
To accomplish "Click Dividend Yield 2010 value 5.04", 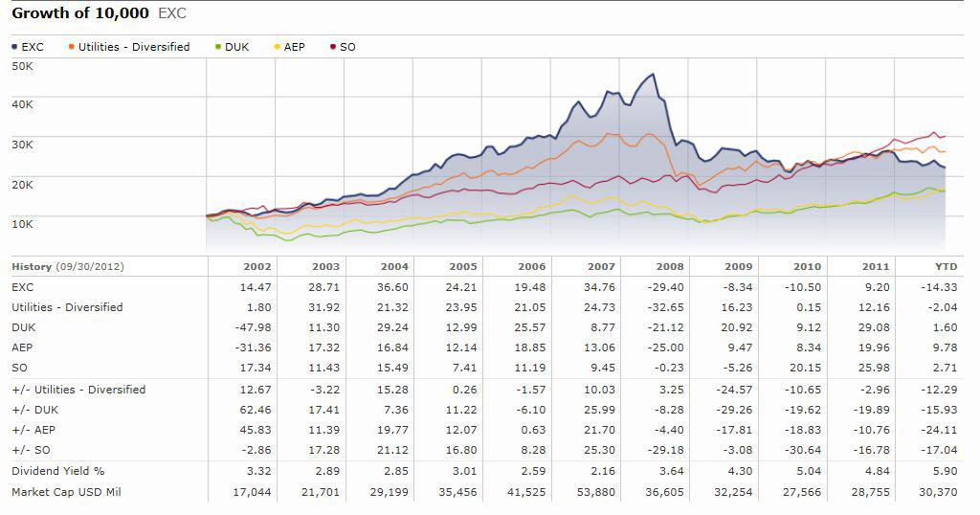I will click(808, 471).
